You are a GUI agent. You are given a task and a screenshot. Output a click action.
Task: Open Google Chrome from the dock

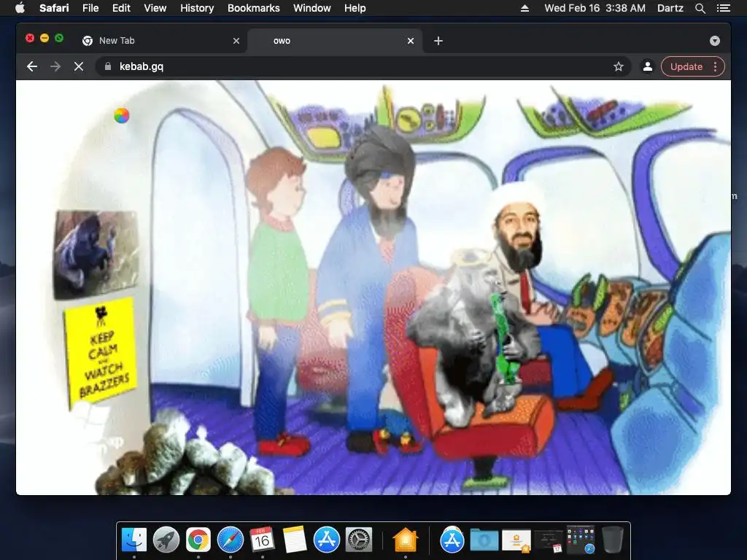point(198,540)
